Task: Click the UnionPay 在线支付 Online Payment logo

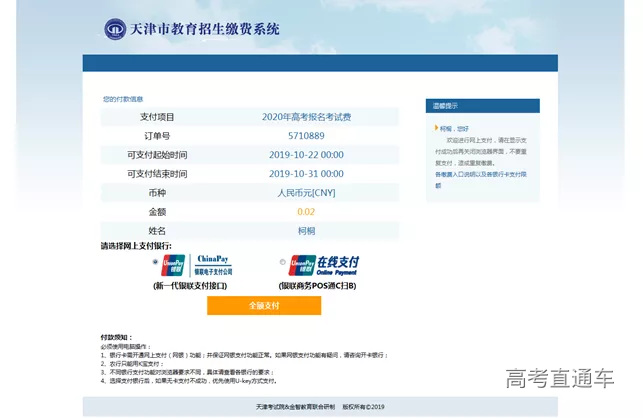Action: click(324, 265)
